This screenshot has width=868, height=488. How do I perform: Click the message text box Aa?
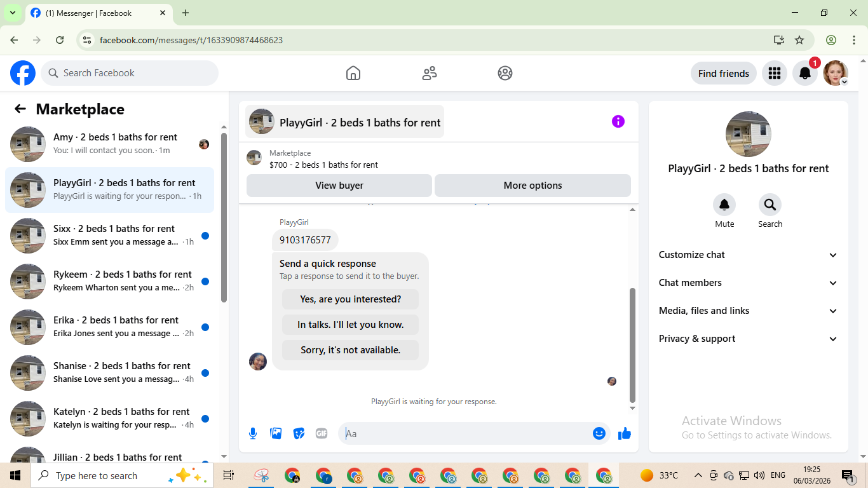click(x=466, y=433)
